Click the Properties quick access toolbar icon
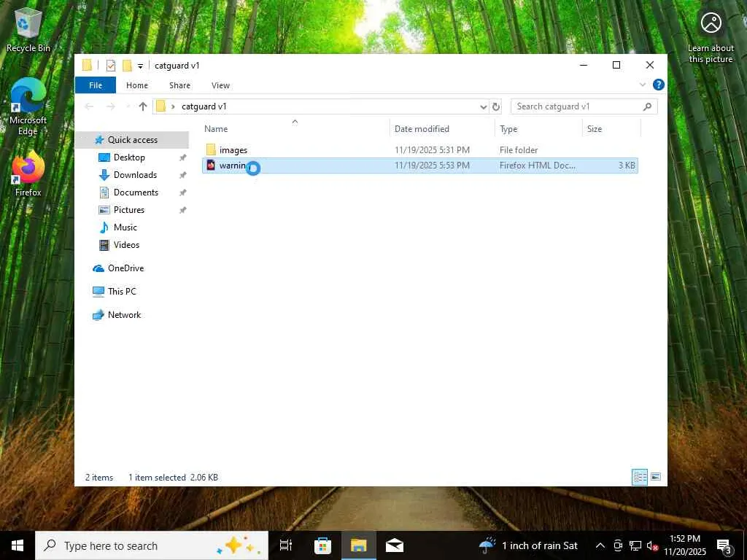Screen dimensions: 747x560 (x=111, y=65)
